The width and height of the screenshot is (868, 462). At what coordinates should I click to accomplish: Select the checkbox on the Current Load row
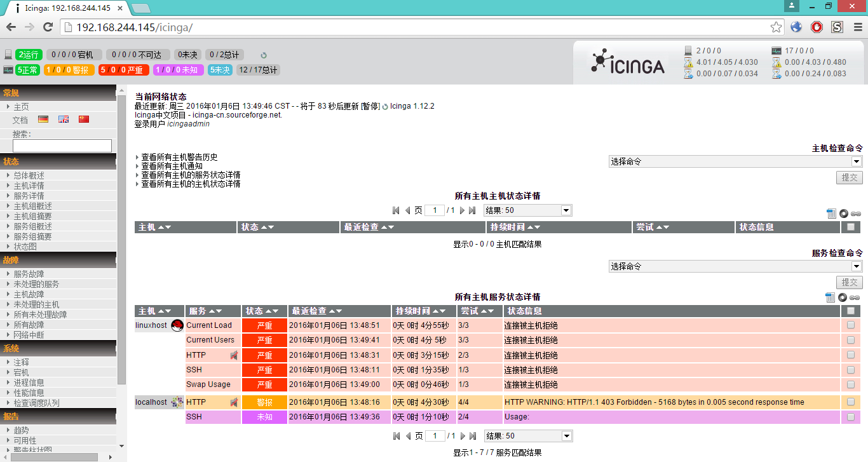coord(850,325)
